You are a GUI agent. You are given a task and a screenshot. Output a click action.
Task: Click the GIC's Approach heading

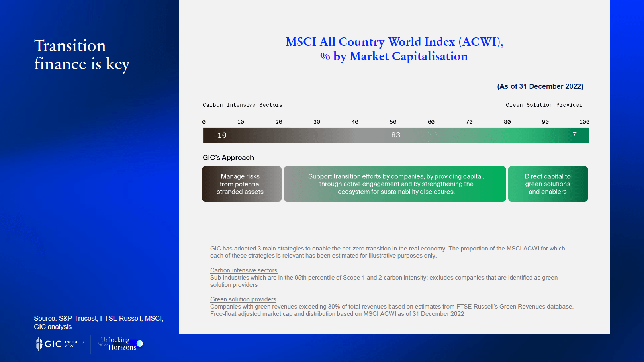(228, 158)
